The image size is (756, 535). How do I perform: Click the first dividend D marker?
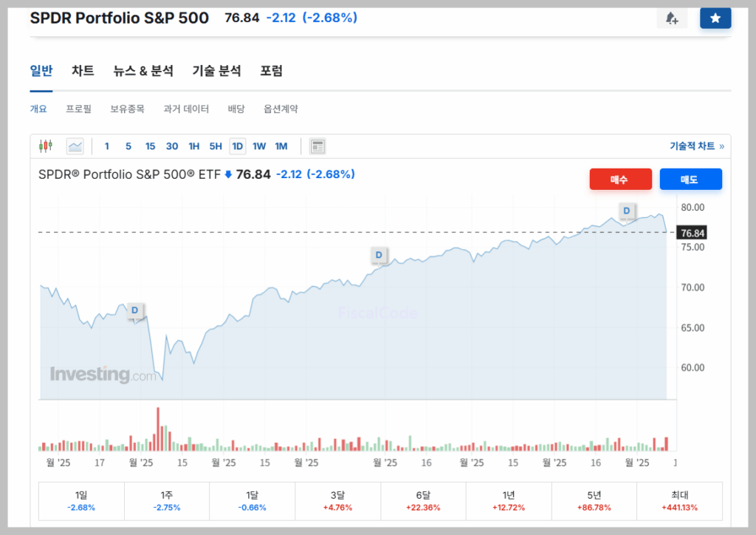pos(134,311)
